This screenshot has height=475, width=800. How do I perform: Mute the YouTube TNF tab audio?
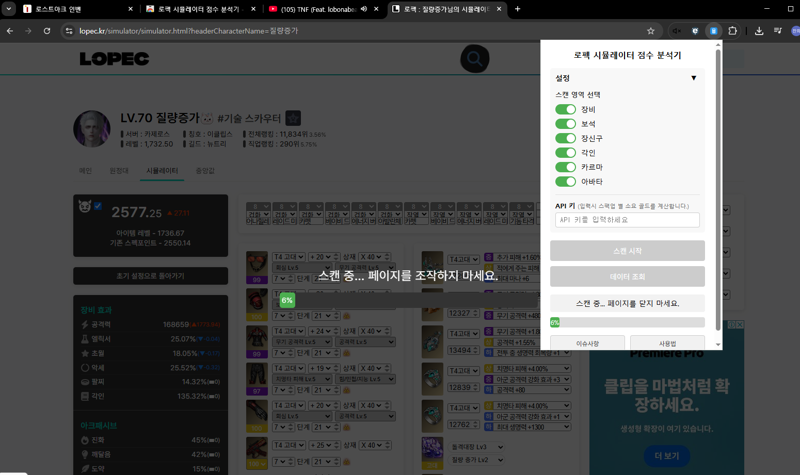coord(364,9)
